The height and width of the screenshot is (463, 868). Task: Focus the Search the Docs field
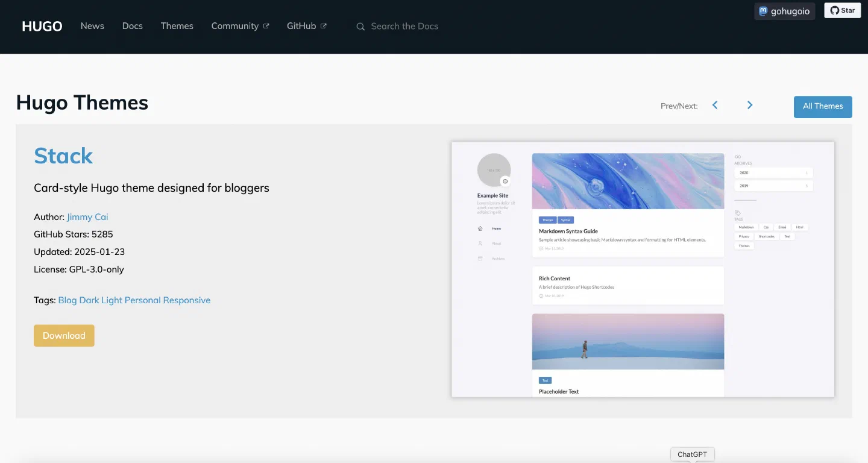(404, 27)
